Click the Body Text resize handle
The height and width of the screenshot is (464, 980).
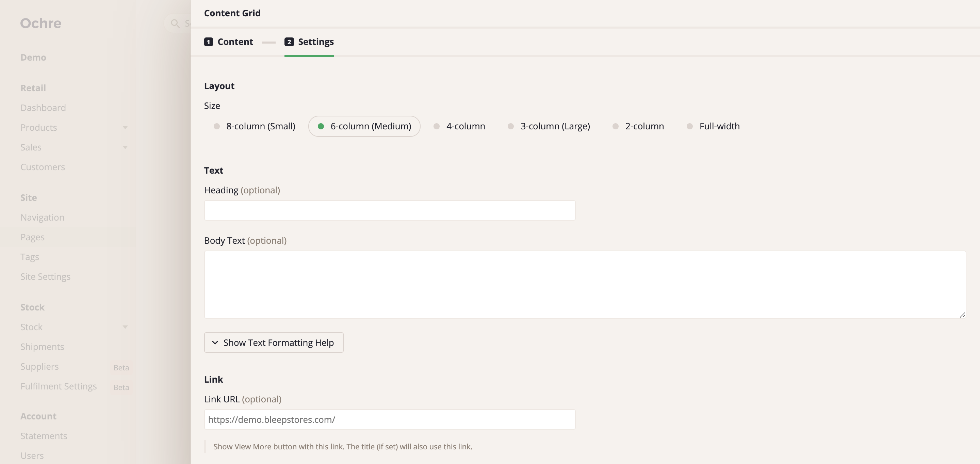coord(962,315)
